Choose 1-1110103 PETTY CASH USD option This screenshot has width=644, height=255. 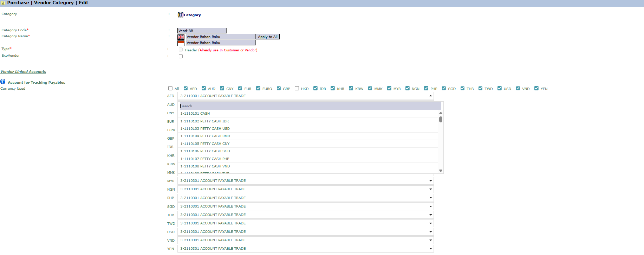308,129
